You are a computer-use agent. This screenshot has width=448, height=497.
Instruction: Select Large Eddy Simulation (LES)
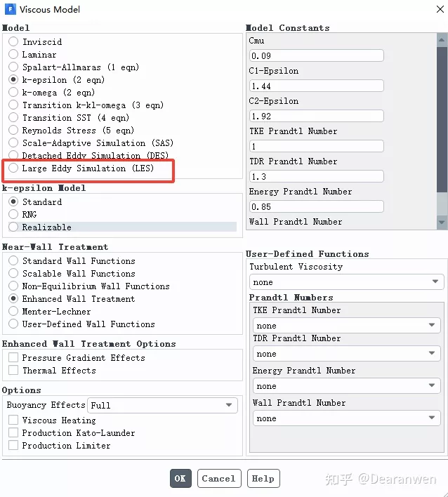[13, 168]
